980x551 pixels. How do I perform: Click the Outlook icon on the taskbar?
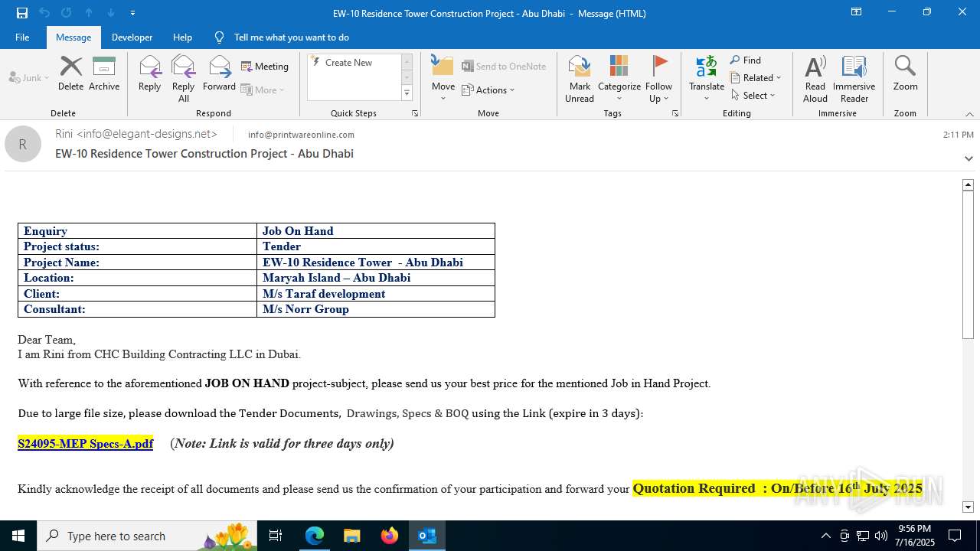tap(427, 536)
